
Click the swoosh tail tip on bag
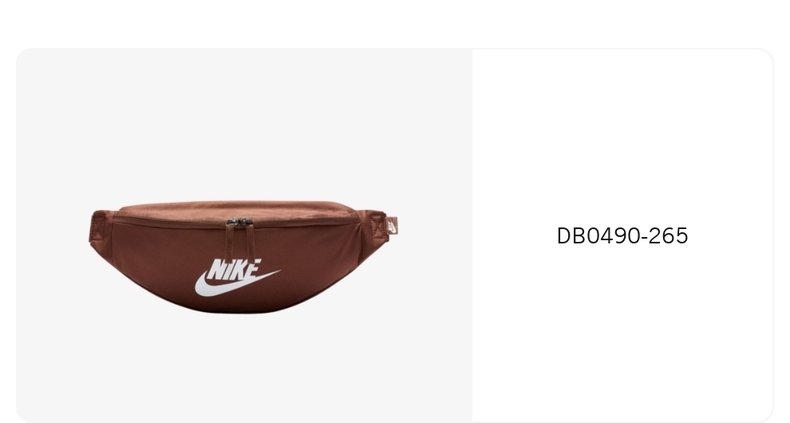coord(276,272)
